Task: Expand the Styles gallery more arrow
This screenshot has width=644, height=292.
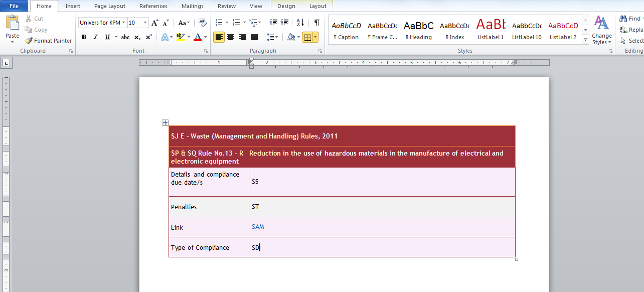Action: coord(585,41)
